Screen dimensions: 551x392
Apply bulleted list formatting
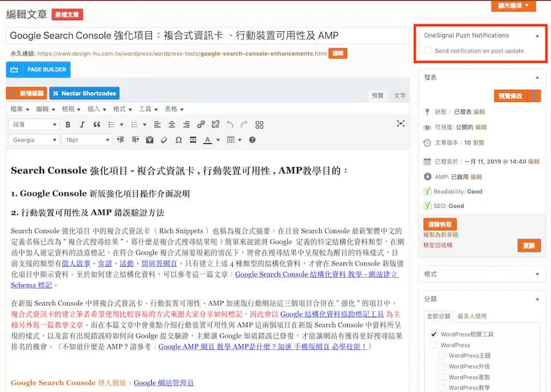(x=111, y=125)
